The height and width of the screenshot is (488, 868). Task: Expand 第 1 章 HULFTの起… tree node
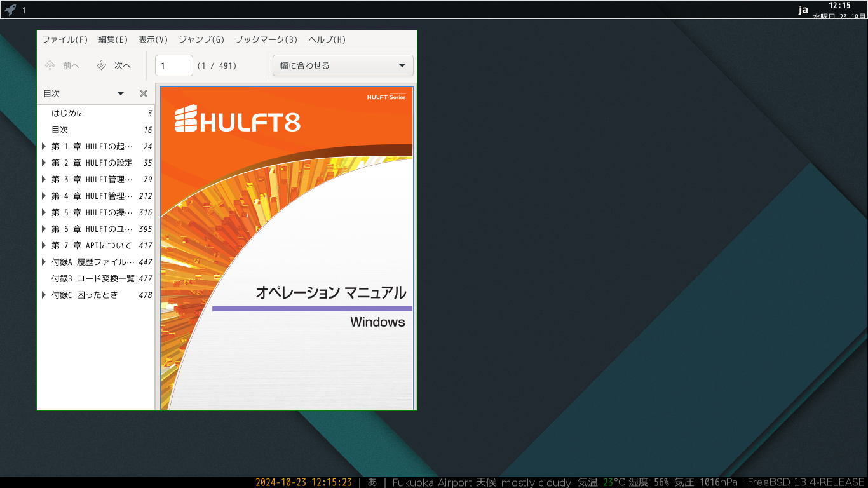click(x=44, y=146)
